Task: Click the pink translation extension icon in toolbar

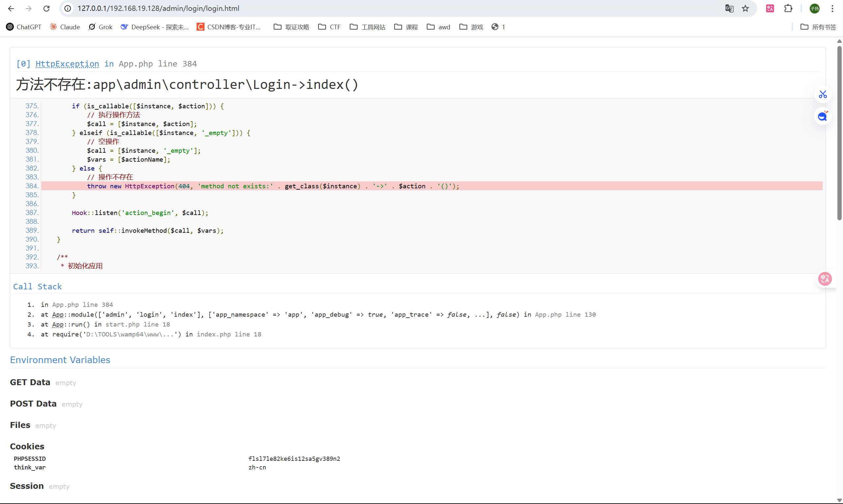Action: pyautogui.click(x=770, y=9)
